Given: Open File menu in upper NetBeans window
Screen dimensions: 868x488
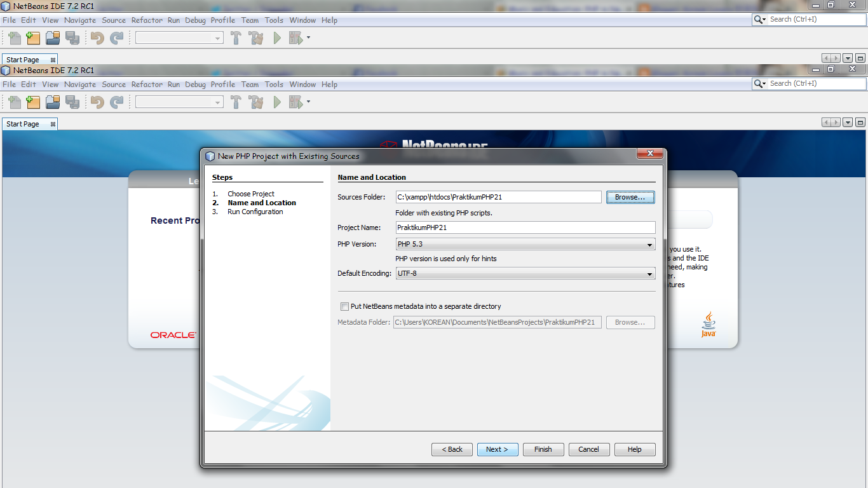Looking at the screenshot, I should pyautogui.click(x=9, y=20).
